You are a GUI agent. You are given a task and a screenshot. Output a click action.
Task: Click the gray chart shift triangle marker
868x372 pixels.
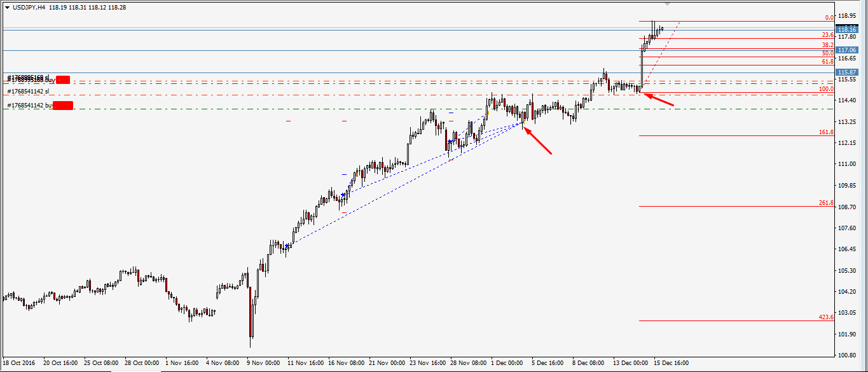pos(668,4)
